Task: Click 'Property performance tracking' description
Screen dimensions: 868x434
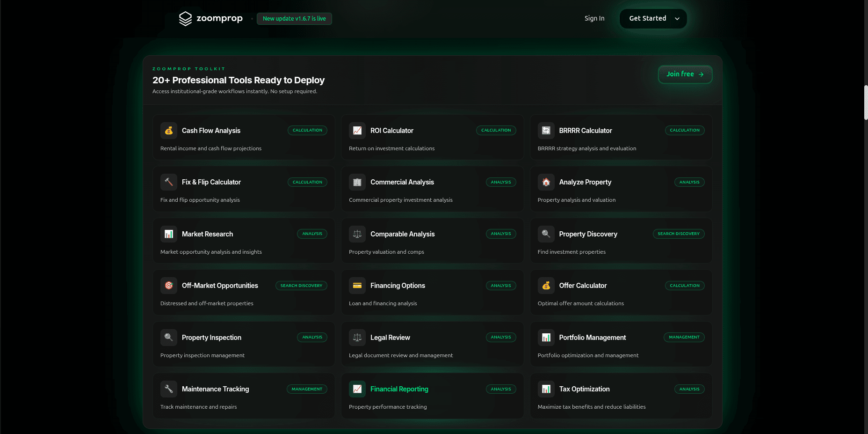Action: [x=388, y=407]
